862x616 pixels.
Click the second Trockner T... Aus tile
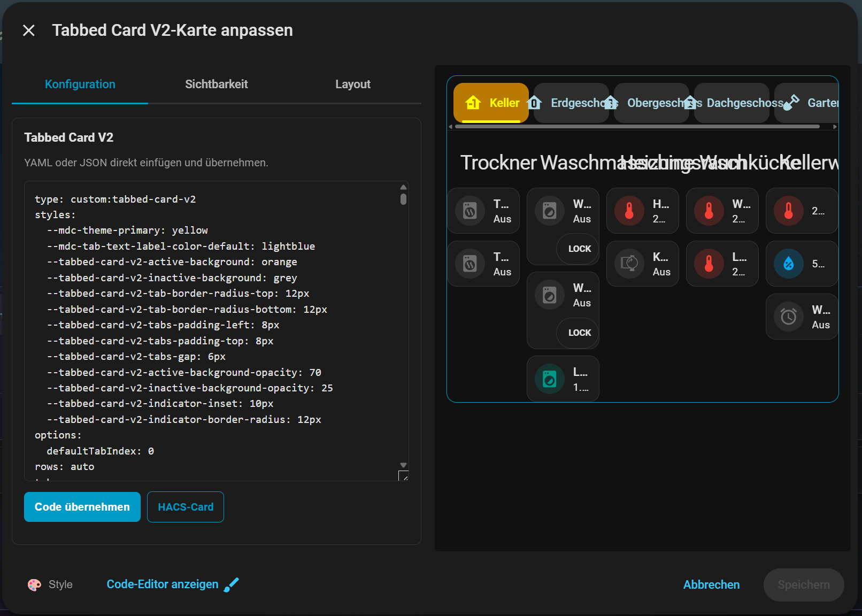(x=483, y=264)
